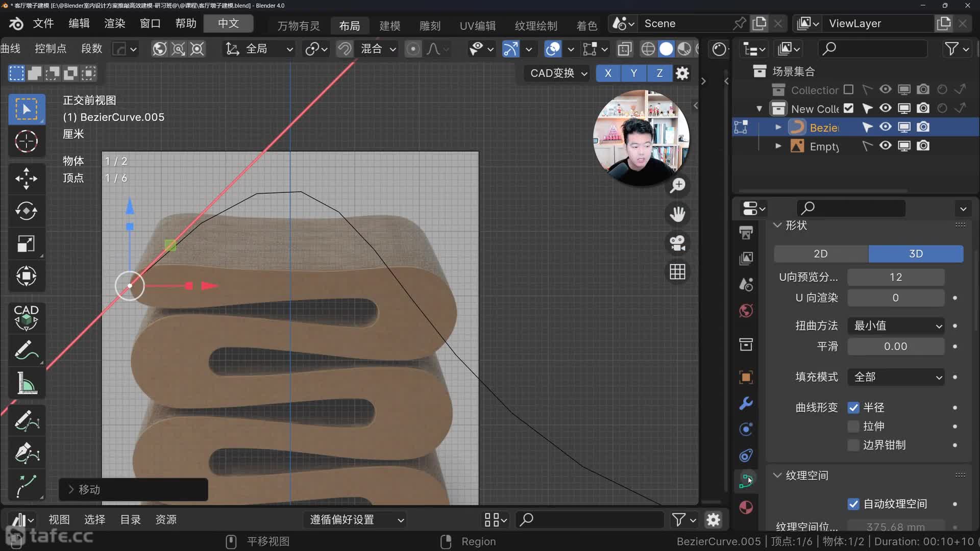This screenshot has height=551, width=980.
Task: Switch curve shape to 2D
Action: tap(821, 254)
